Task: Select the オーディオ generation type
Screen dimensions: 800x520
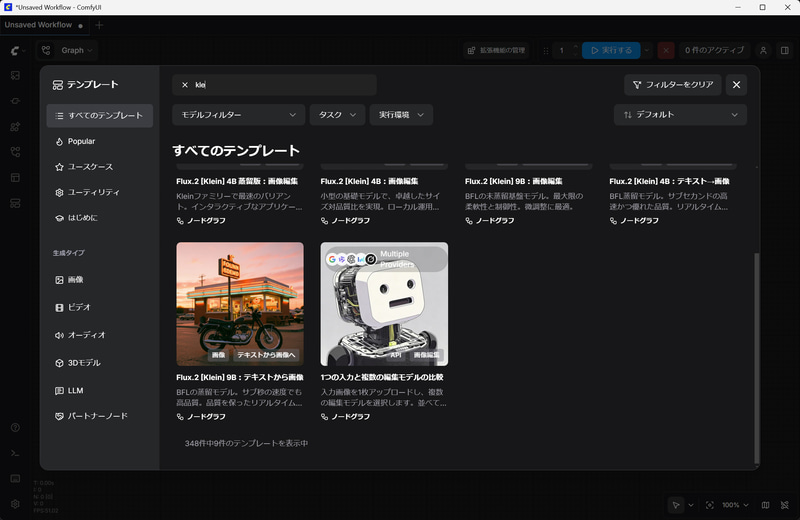Action: coord(99,335)
